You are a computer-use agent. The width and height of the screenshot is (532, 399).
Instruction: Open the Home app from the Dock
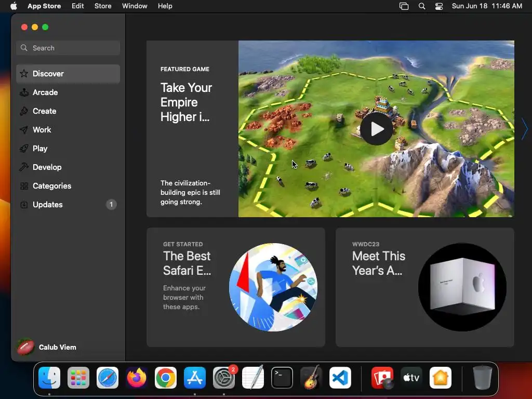point(441,378)
